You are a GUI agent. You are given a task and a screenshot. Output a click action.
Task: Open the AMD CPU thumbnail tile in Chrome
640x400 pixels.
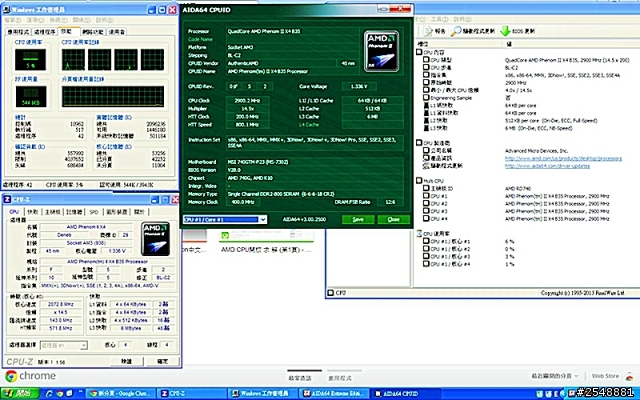(x=267, y=242)
